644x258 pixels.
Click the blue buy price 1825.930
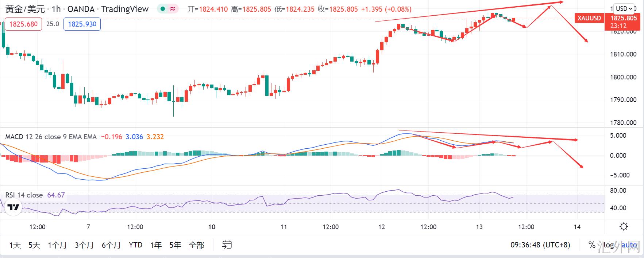click(x=82, y=24)
